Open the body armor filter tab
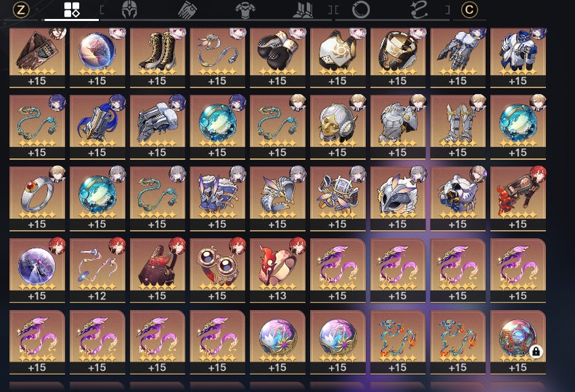This screenshot has width=575, height=392. (245, 10)
